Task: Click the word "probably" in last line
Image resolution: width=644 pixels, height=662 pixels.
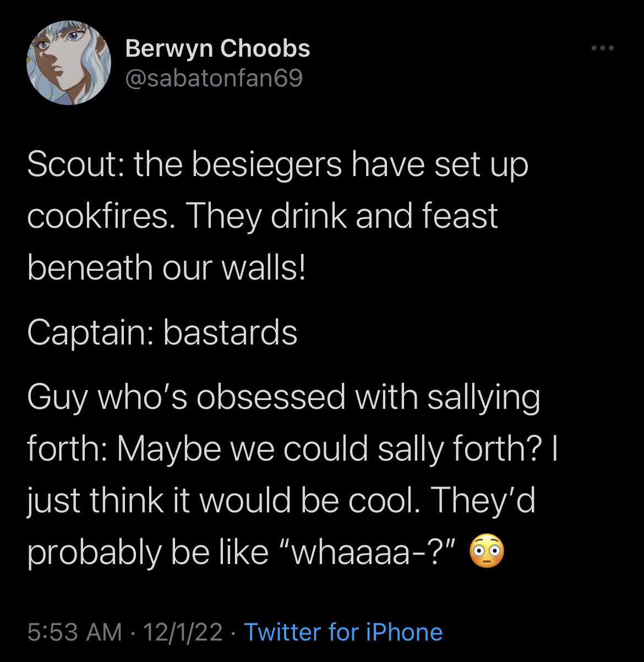Action: tap(94, 551)
